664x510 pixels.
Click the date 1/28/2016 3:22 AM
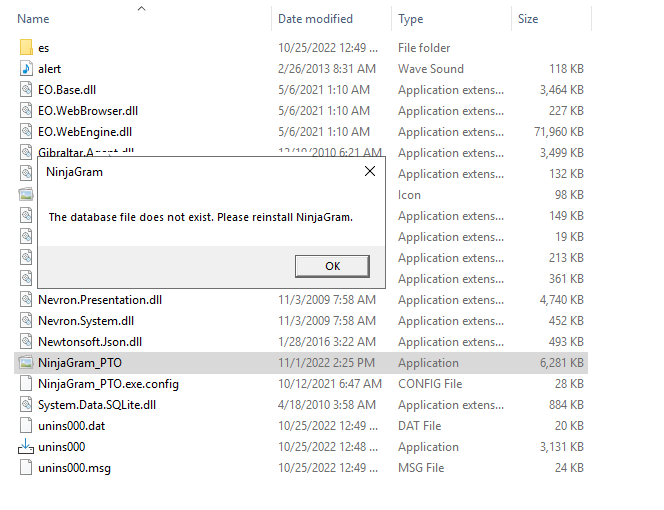point(326,342)
